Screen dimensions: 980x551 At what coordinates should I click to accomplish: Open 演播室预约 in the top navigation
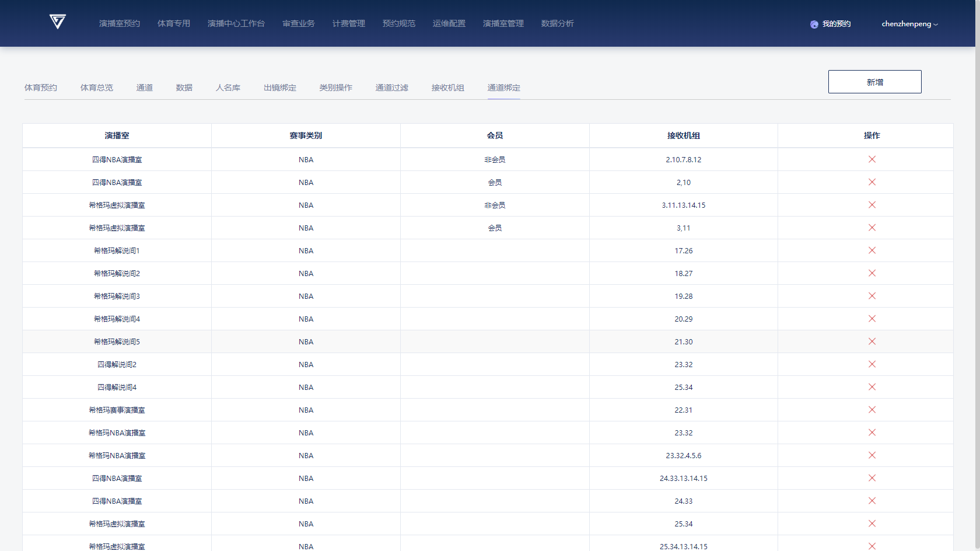point(119,23)
